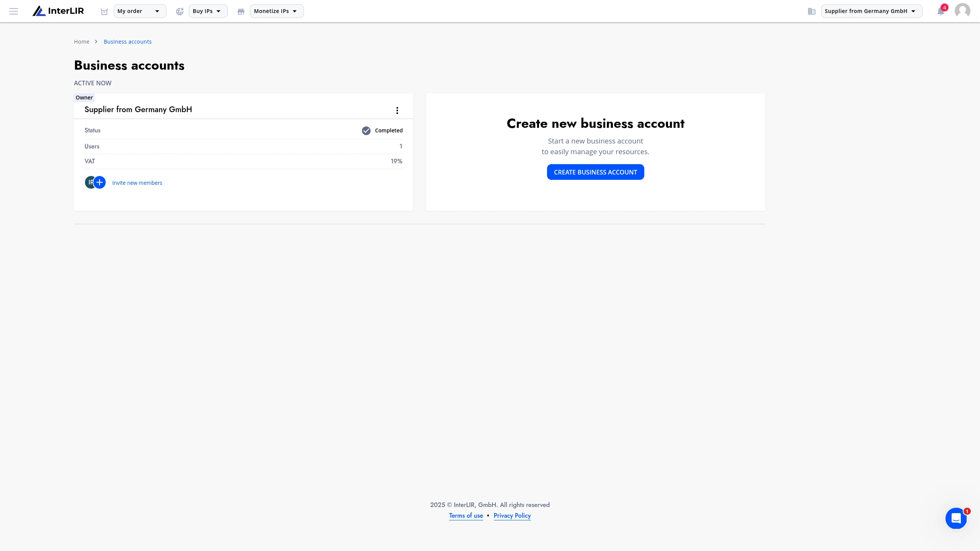980x551 pixels.
Task: Click the 19% VAT value
Action: [x=397, y=161]
